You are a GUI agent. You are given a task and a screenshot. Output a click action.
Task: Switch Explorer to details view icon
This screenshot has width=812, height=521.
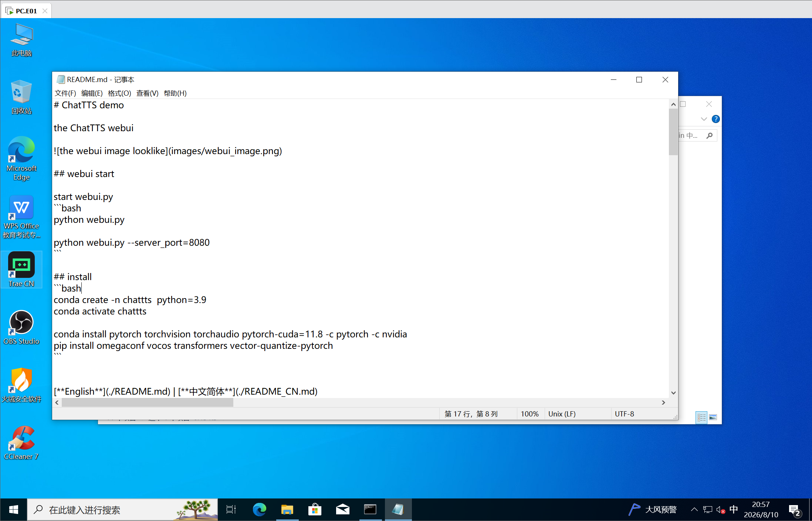click(x=701, y=418)
